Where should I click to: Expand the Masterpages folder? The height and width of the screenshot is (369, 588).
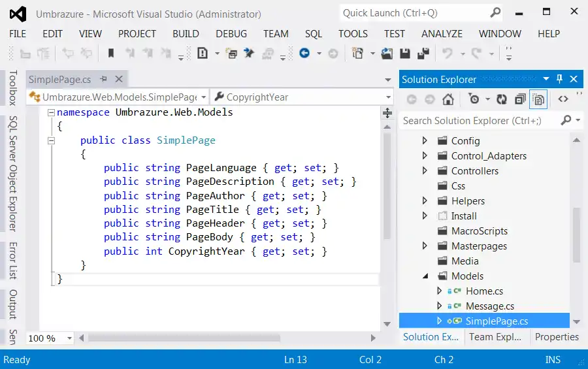coord(425,246)
